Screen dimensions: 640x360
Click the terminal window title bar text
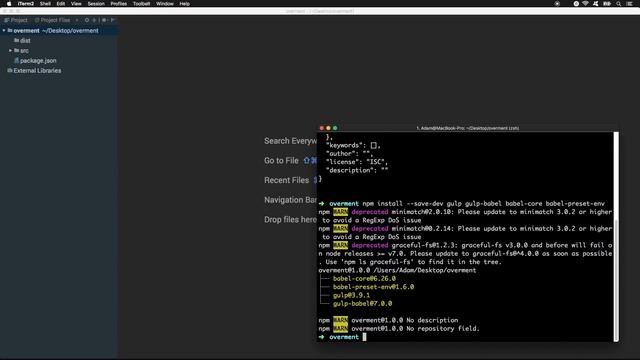click(467, 128)
